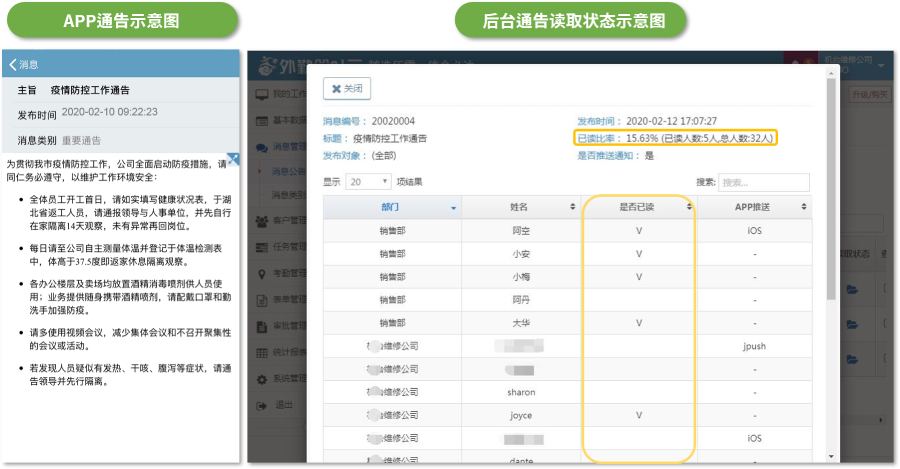900x469 pixels.
Task: Sort the table by the 是否已读 column
Action: coord(639,207)
